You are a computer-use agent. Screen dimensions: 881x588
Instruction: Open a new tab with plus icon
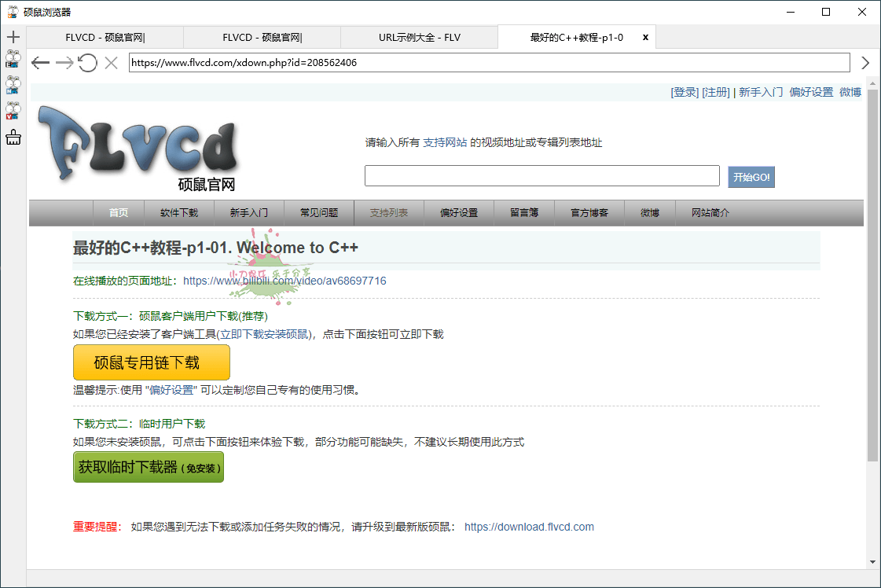pyautogui.click(x=13, y=37)
